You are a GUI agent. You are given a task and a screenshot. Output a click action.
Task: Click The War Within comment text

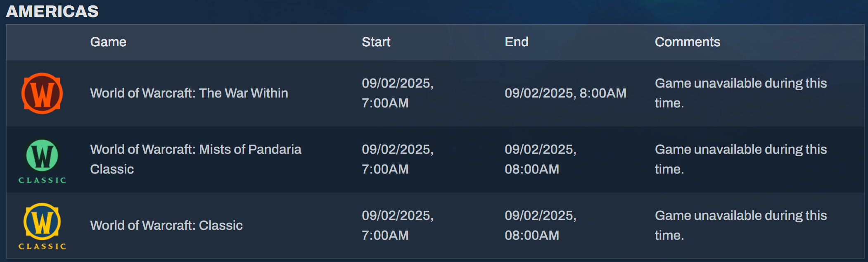coord(741,93)
